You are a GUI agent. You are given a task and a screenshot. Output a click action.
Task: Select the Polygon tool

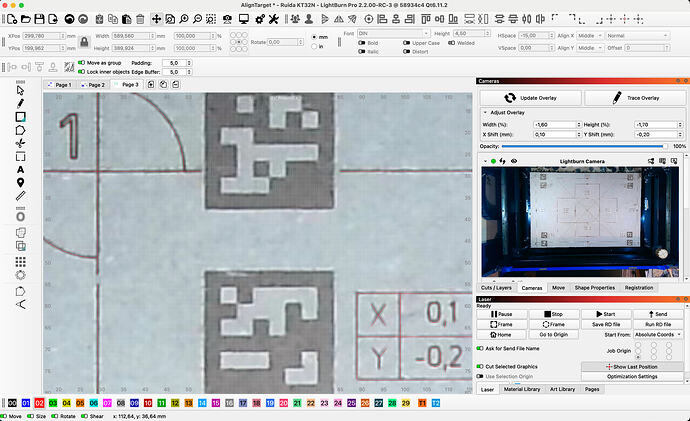20,131
